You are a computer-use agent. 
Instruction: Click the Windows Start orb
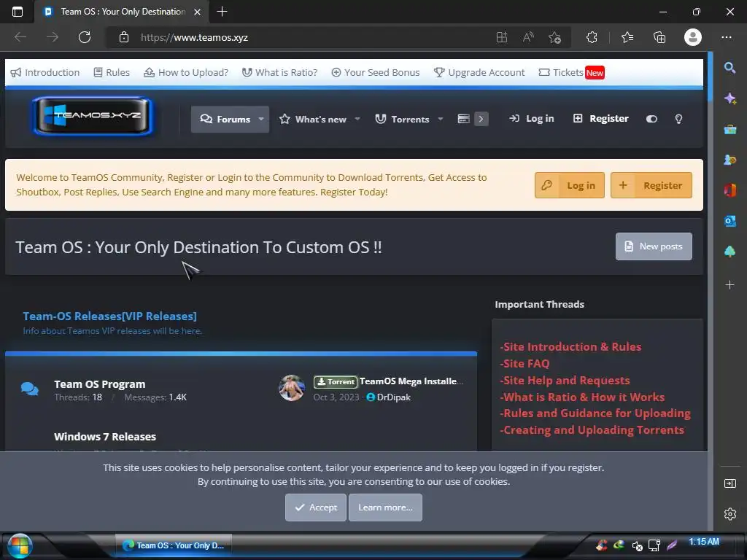pyautogui.click(x=20, y=545)
